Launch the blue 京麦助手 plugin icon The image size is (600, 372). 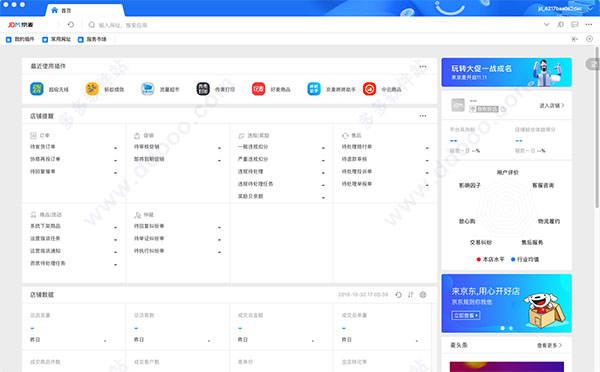point(314,89)
